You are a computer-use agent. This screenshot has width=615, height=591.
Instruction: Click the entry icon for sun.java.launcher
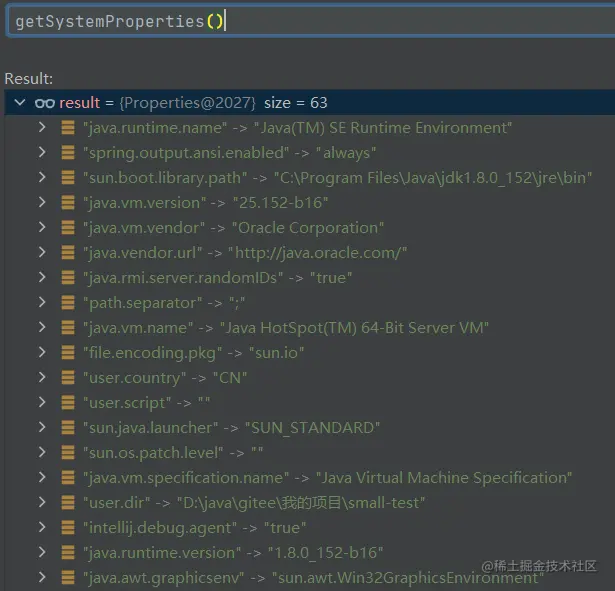pos(68,428)
